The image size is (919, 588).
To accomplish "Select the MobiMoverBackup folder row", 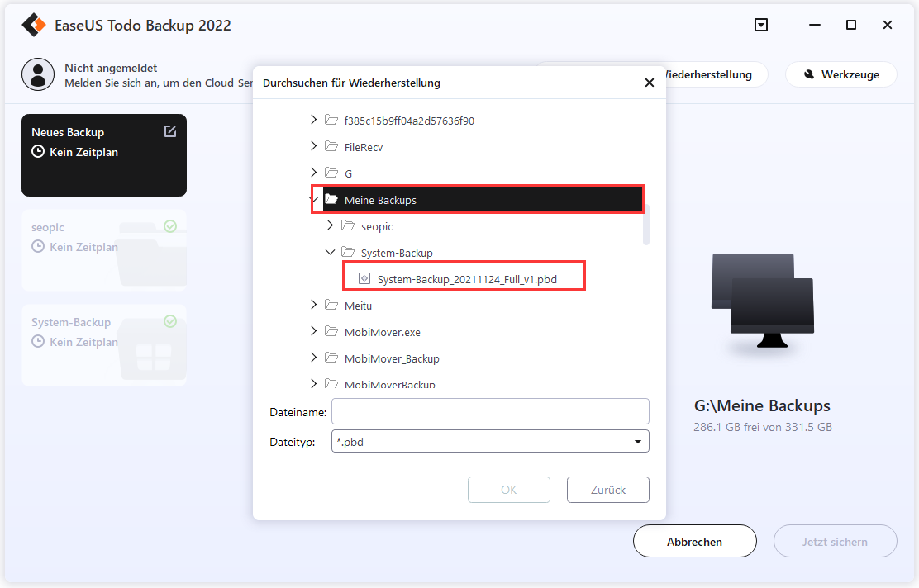I will [390, 384].
